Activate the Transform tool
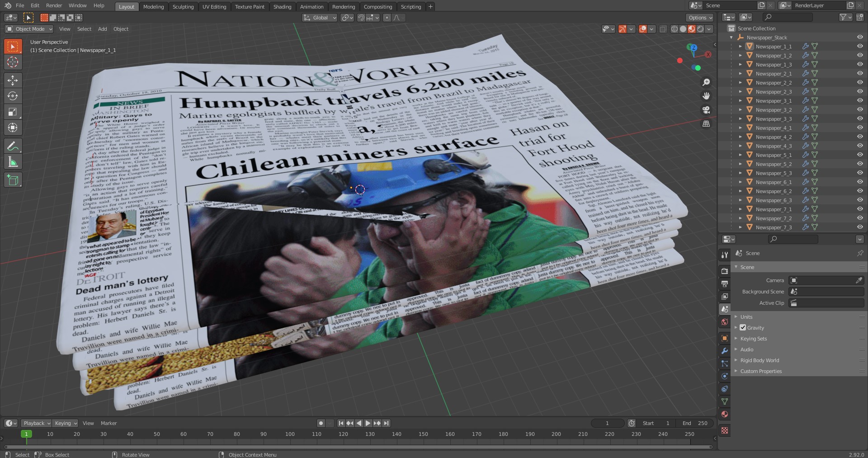868x458 pixels. [x=13, y=127]
